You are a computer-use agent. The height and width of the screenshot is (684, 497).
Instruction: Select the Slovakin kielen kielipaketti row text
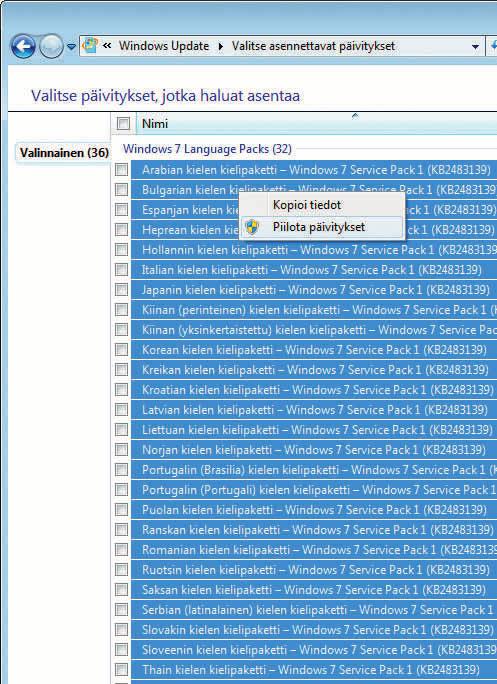(318, 630)
